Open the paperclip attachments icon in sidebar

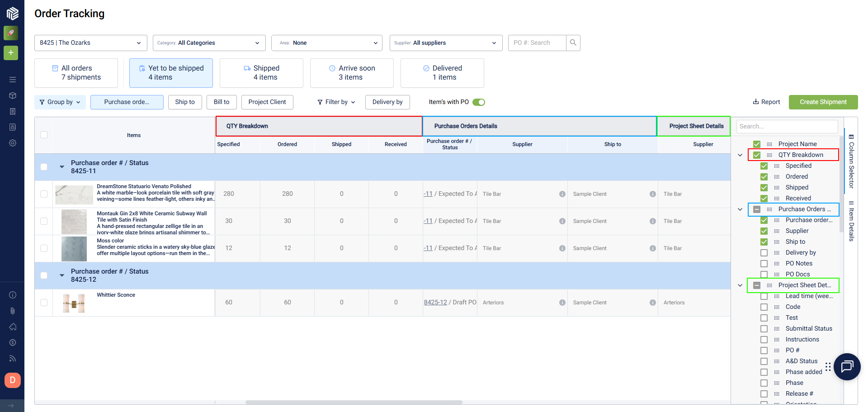(13, 311)
